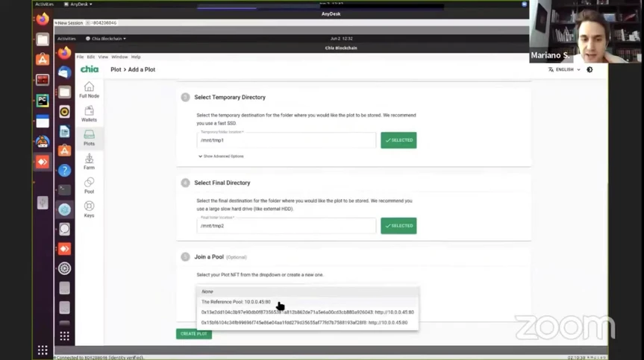Toggle dark mode theme icon
The height and width of the screenshot is (360, 644).
pos(590,70)
